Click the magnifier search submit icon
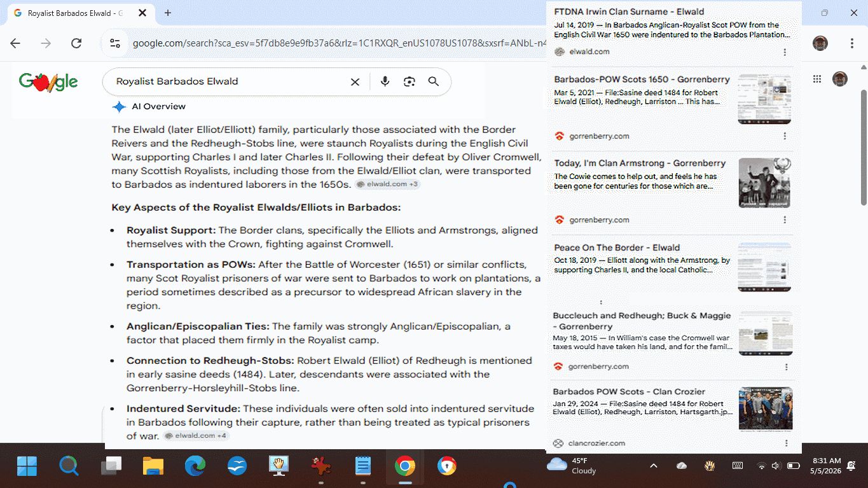This screenshot has width=868, height=488. (434, 81)
